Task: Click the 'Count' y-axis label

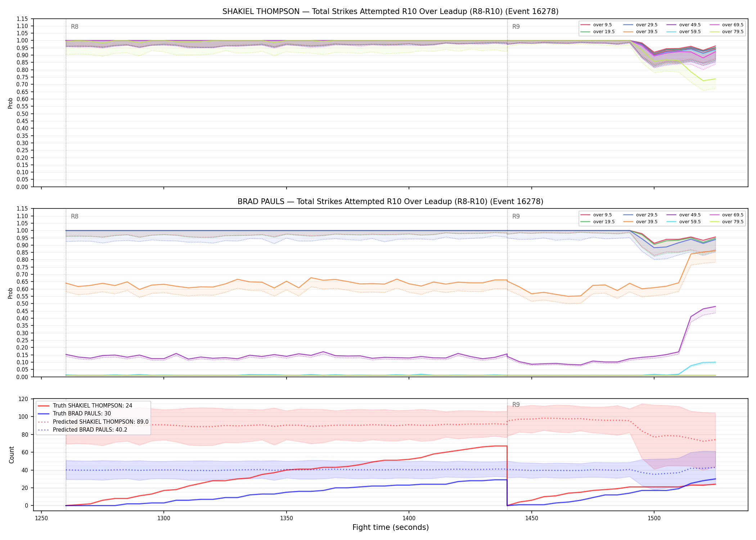Action: tap(12, 455)
